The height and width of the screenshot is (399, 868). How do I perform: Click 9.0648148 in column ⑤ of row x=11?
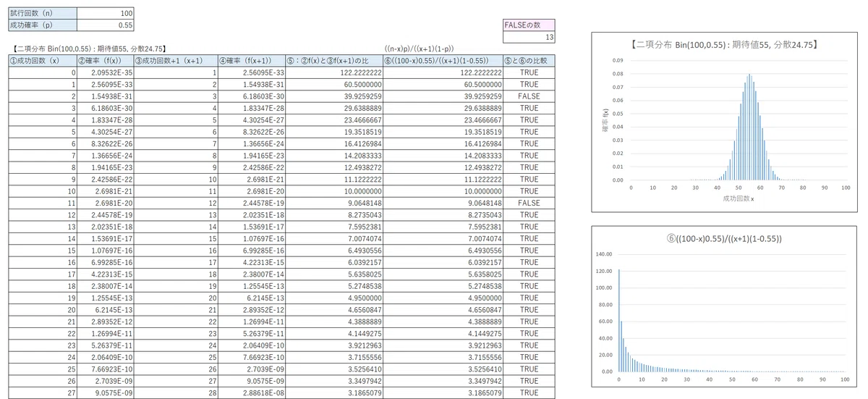(x=334, y=203)
